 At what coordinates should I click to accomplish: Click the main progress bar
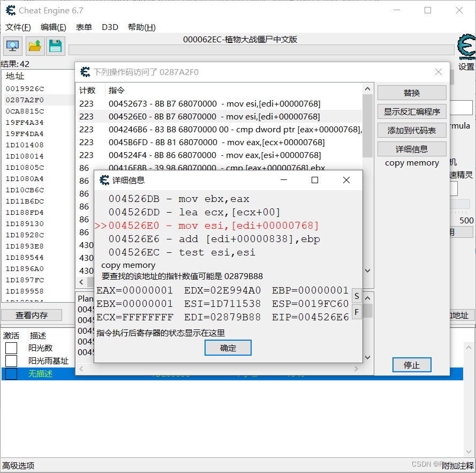261,50
